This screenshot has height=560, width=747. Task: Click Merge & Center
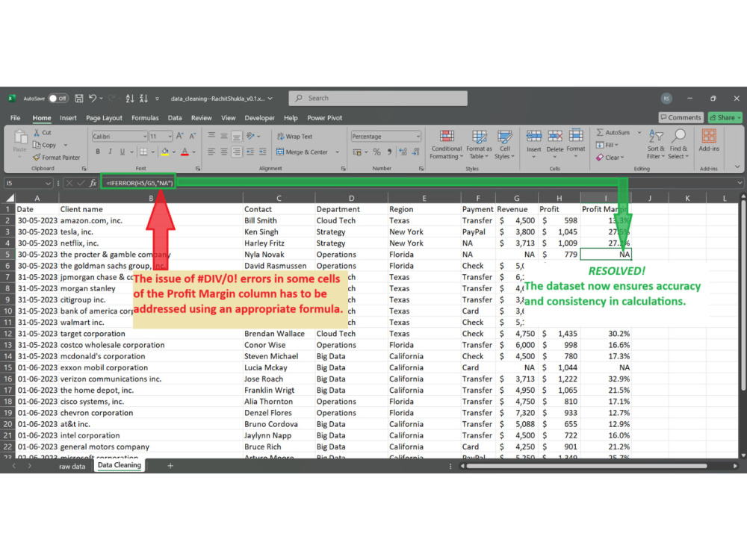coord(303,152)
